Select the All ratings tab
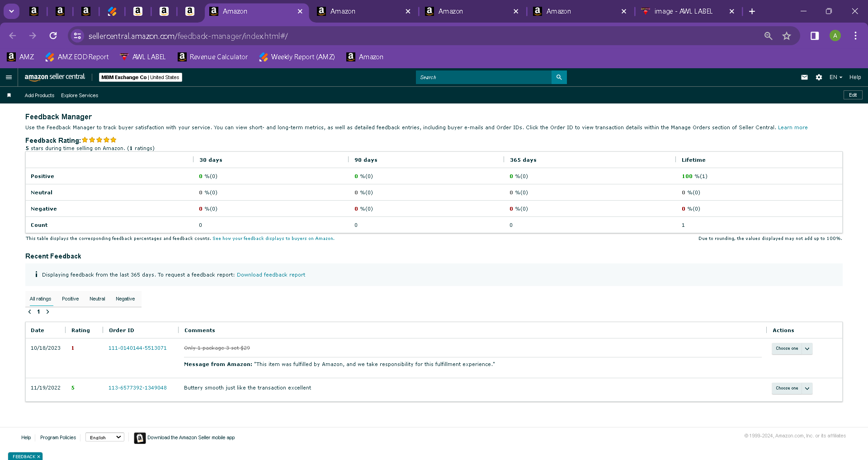 [41, 299]
